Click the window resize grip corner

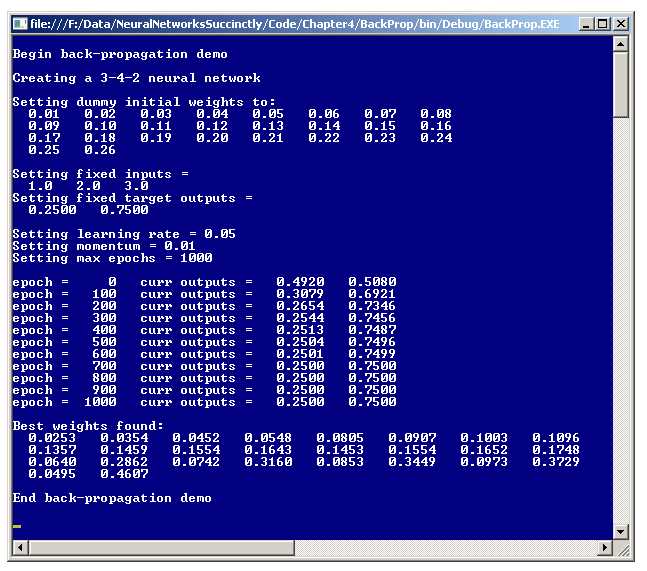pyautogui.click(x=621, y=548)
